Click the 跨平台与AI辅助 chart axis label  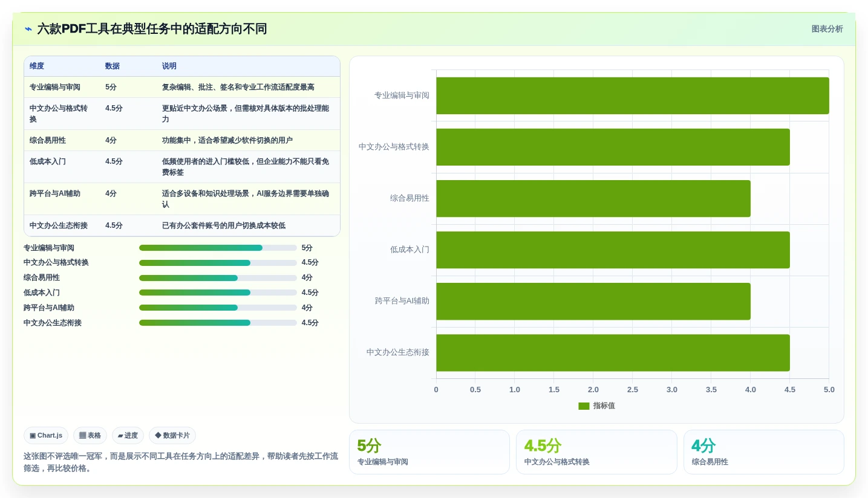(x=402, y=301)
